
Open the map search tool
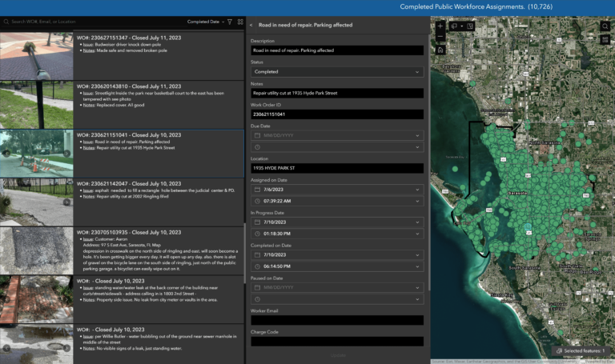[x=606, y=26]
